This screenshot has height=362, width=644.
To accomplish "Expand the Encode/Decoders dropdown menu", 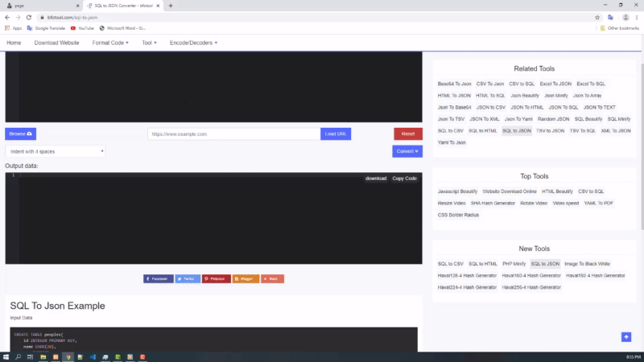I will click(x=193, y=43).
